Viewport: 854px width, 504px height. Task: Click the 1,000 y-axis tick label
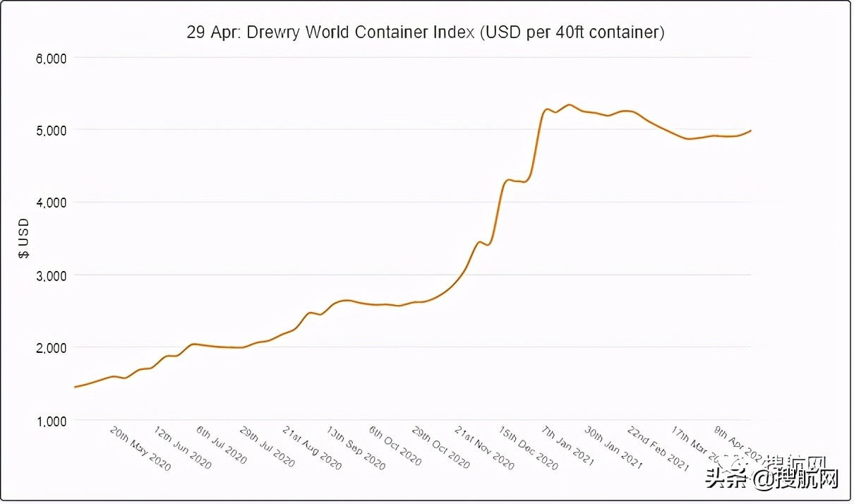(x=51, y=421)
